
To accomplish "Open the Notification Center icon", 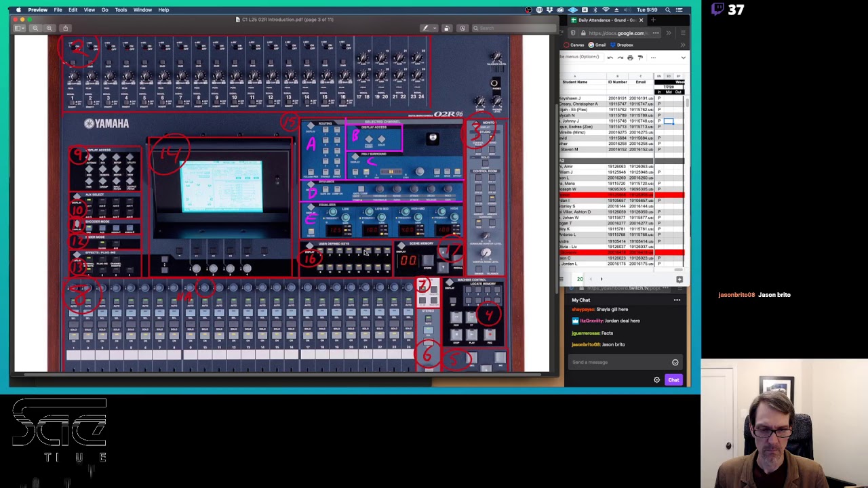I will [679, 10].
